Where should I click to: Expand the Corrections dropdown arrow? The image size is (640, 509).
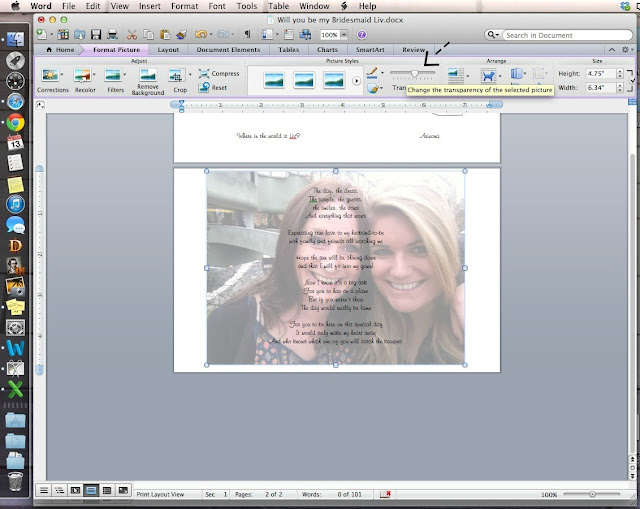pos(62,74)
